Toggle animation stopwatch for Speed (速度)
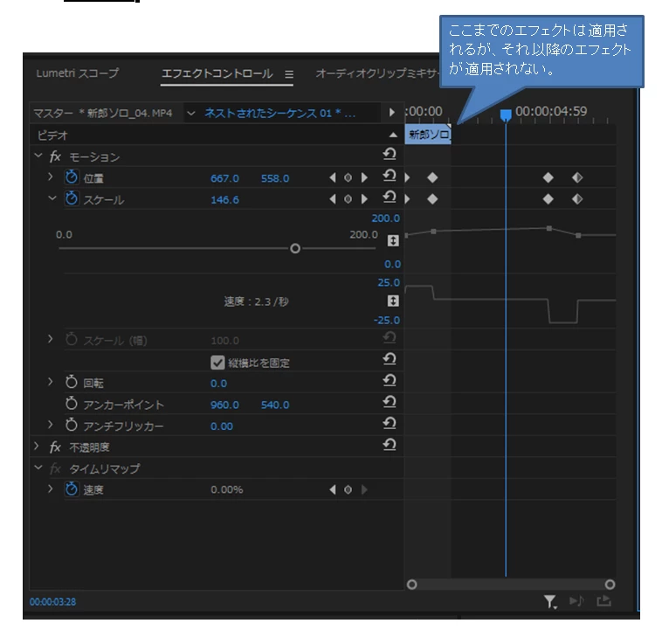The image size is (669, 644). click(x=72, y=489)
